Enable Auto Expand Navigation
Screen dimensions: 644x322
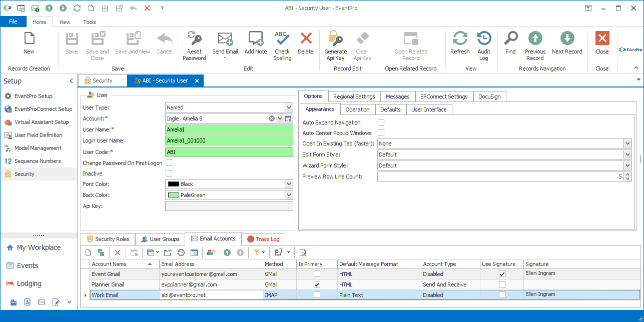coord(381,122)
